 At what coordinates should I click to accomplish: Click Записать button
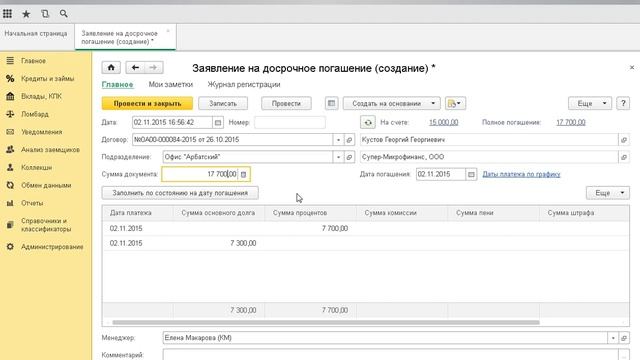(x=223, y=103)
